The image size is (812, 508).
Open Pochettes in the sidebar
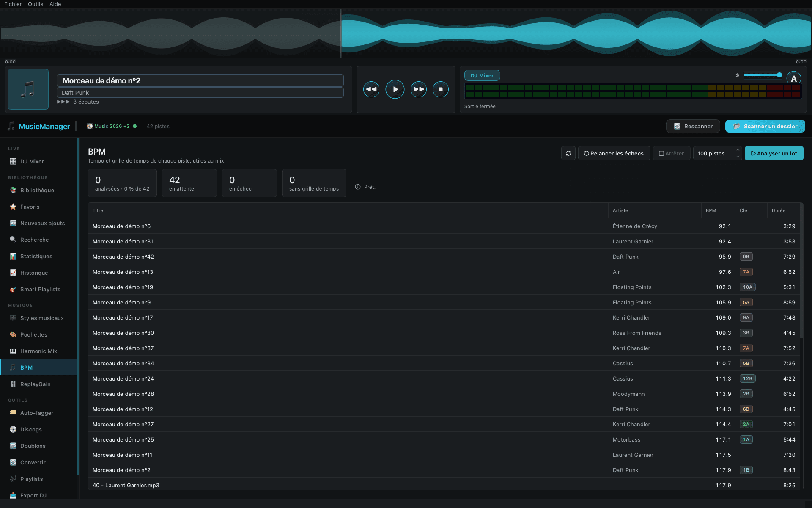click(39, 334)
